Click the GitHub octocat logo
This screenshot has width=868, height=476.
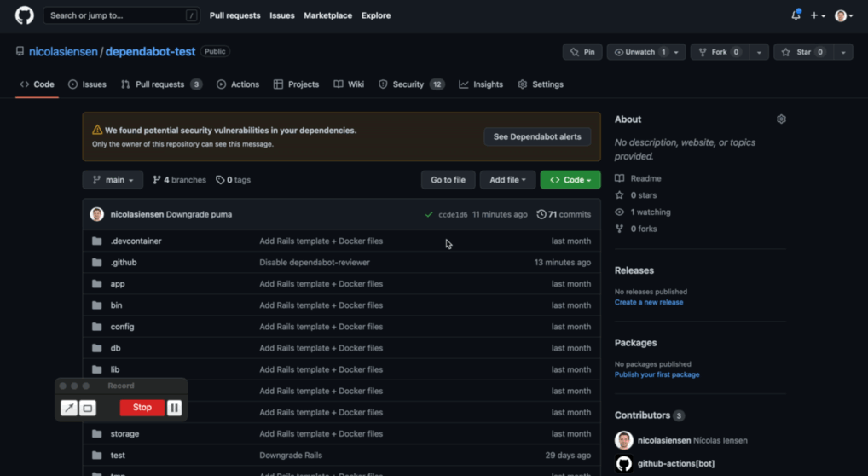coord(25,15)
